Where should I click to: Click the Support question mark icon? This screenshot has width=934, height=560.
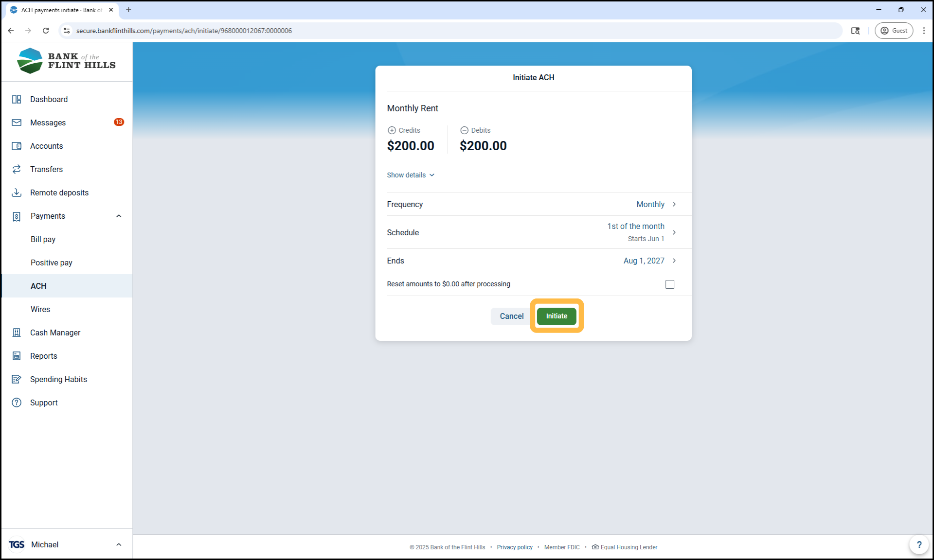coord(17,402)
